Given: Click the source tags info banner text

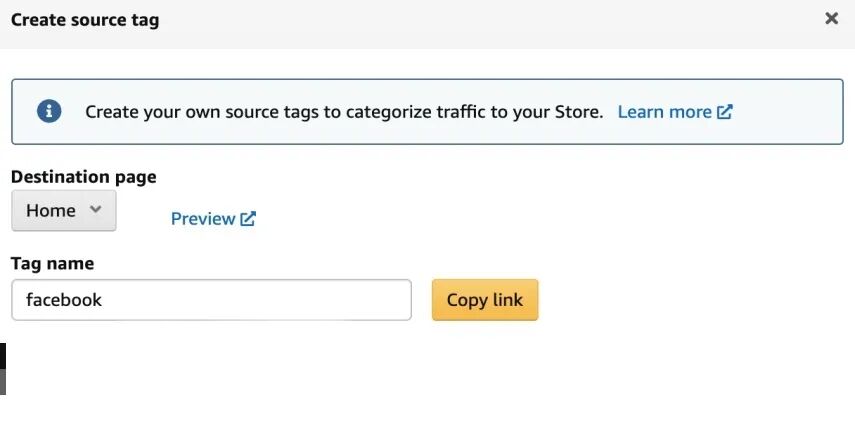Looking at the screenshot, I should pos(344,112).
